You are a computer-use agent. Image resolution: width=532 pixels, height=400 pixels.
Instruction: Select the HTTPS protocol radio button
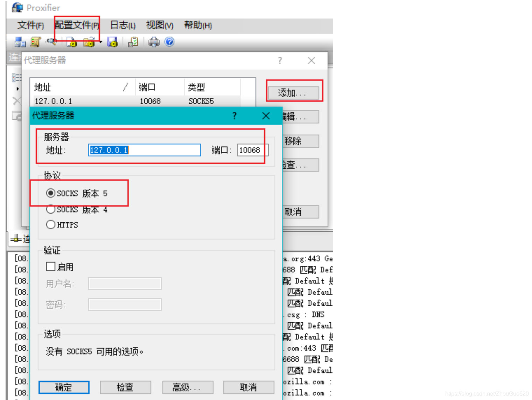click(51, 224)
